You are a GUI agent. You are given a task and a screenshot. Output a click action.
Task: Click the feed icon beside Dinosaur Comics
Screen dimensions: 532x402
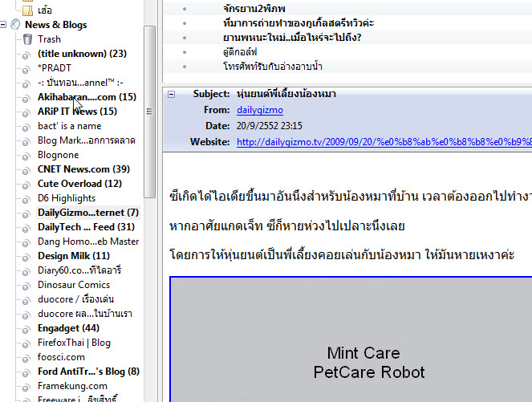pyautogui.click(x=27, y=285)
